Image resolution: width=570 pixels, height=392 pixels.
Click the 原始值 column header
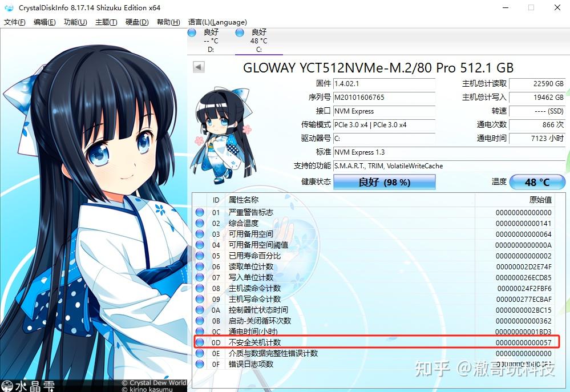[515, 200]
